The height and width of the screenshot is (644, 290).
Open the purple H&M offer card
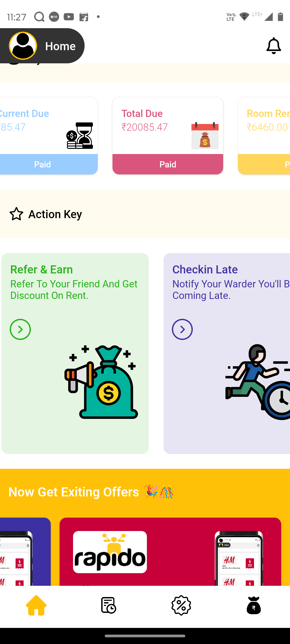25,551
